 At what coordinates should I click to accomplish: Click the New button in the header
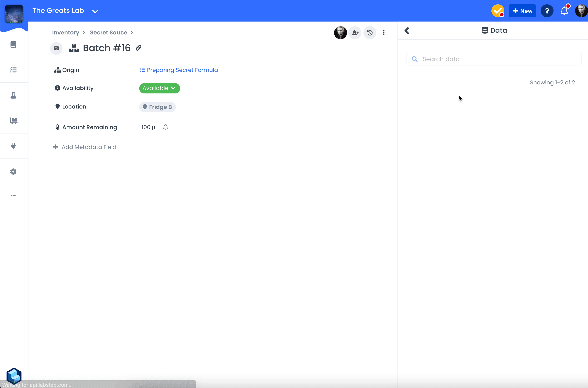click(x=522, y=11)
